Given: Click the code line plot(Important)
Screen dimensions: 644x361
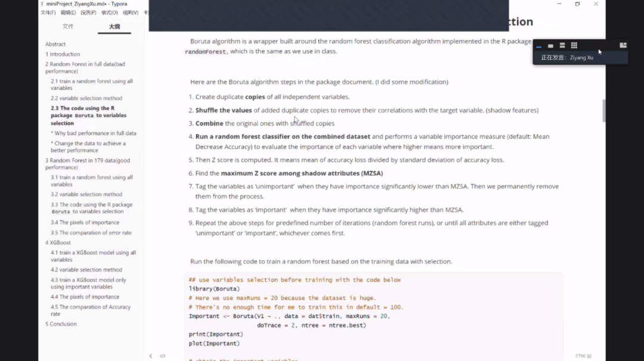Looking at the screenshot, I should tap(214, 343).
